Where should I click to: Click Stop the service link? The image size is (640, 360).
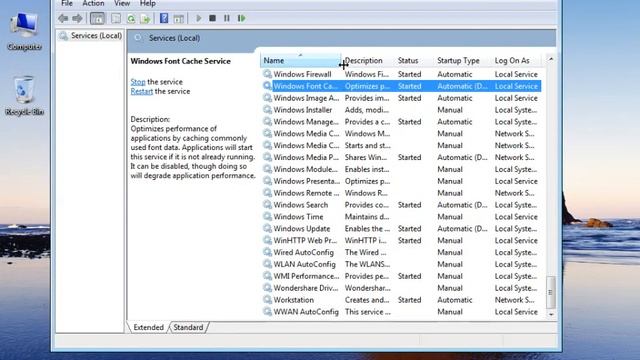click(x=138, y=82)
